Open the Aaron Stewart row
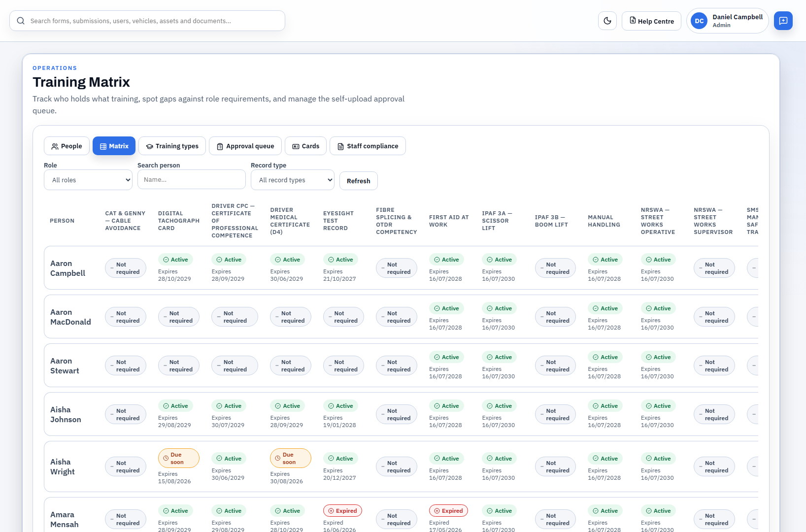Image resolution: width=806 pixels, height=532 pixels. point(401,366)
